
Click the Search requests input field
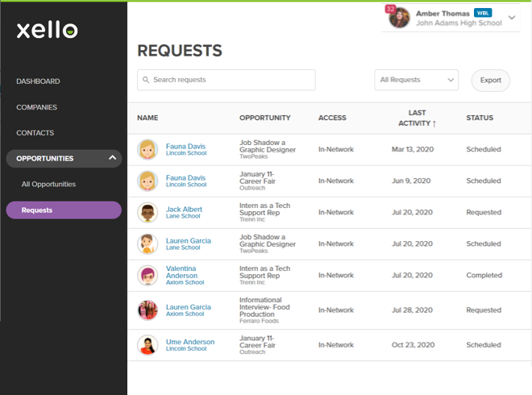point(230,80)
